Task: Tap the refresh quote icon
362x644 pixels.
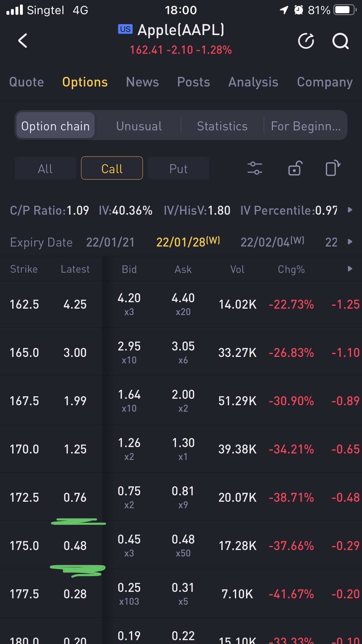Action: 306,41
